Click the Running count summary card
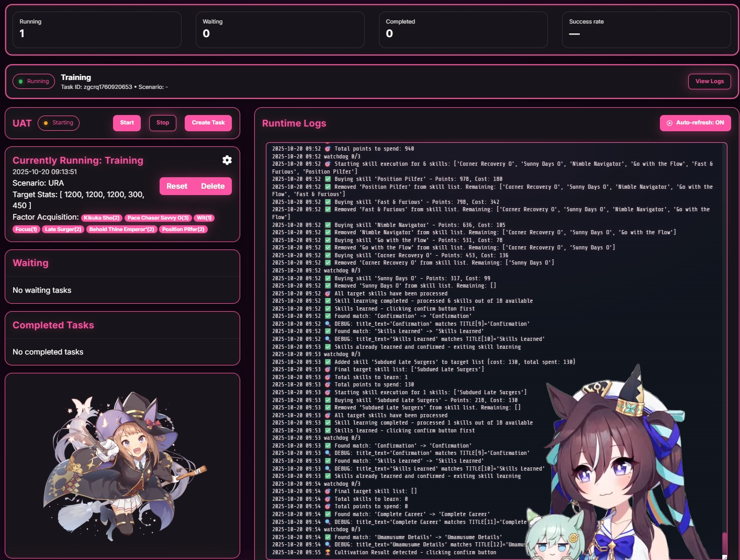740x560 pixels. [x=97, y=30]
